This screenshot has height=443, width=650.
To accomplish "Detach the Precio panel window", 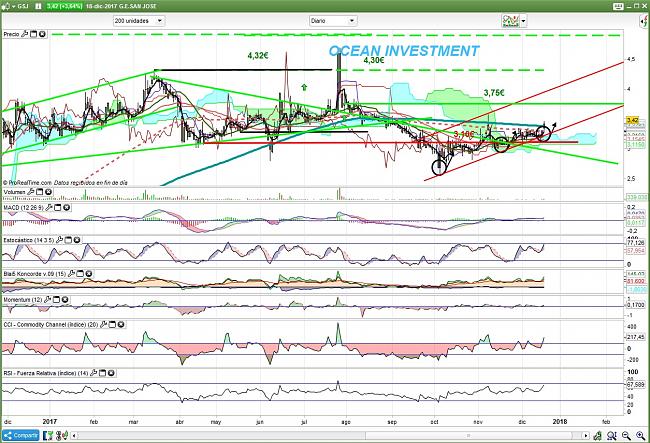I will tap(34, 34).
